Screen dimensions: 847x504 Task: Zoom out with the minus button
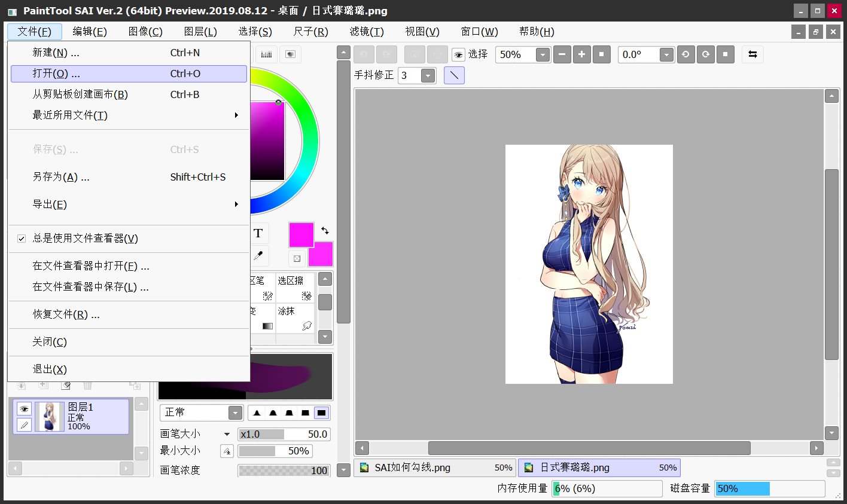click(562, 54)
